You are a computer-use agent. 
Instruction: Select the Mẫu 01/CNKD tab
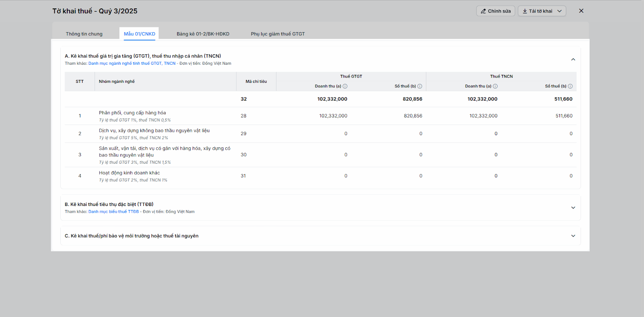coord(139,34)
